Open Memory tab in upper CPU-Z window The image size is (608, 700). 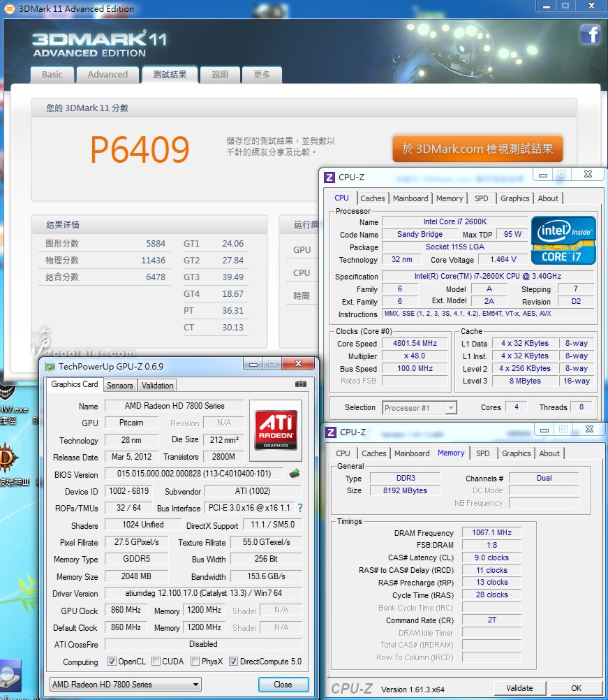[450, 198]
